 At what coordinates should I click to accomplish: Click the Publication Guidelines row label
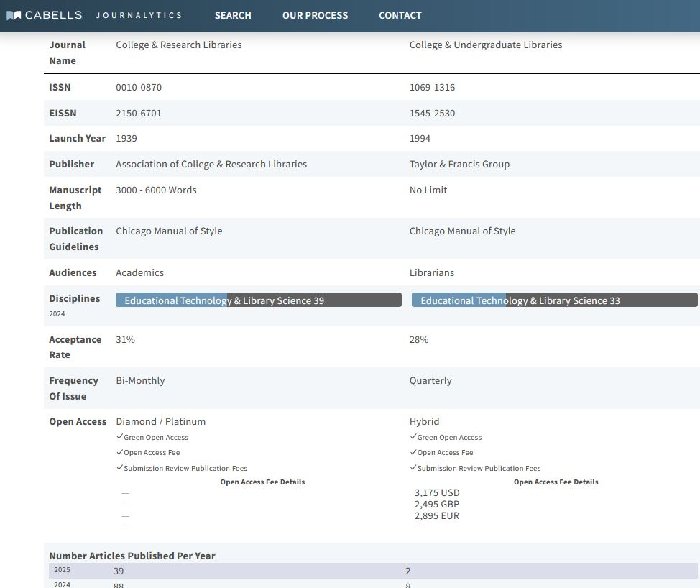tap(76, 239)
